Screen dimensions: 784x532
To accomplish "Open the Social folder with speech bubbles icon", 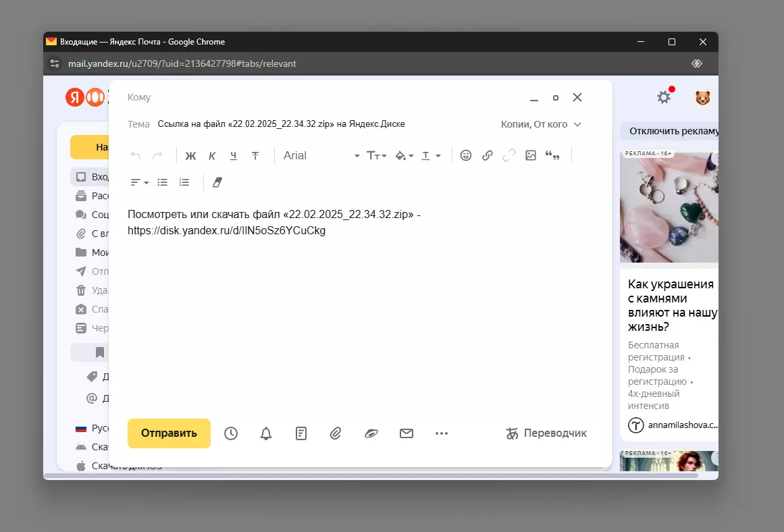I will (81, 215).
